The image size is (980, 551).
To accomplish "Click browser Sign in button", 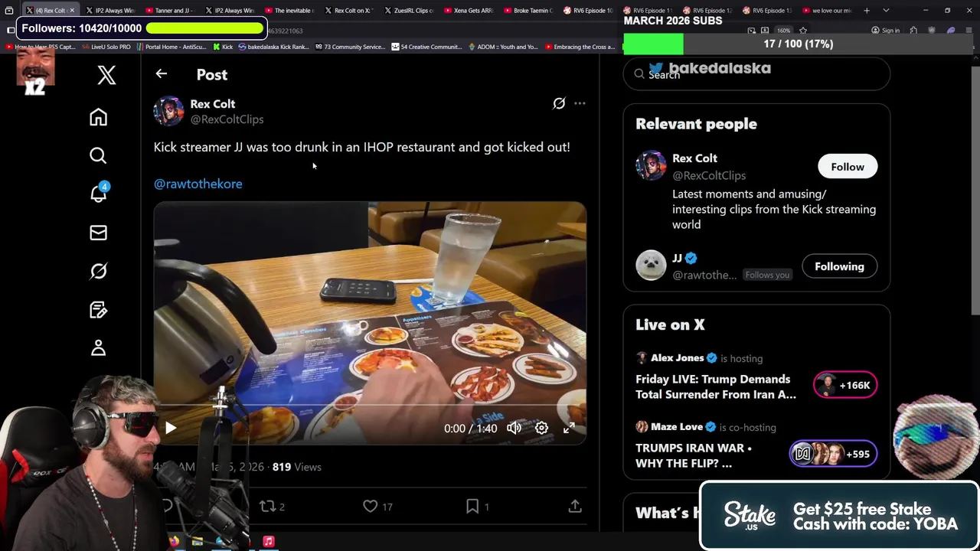I will pos(886,31).
